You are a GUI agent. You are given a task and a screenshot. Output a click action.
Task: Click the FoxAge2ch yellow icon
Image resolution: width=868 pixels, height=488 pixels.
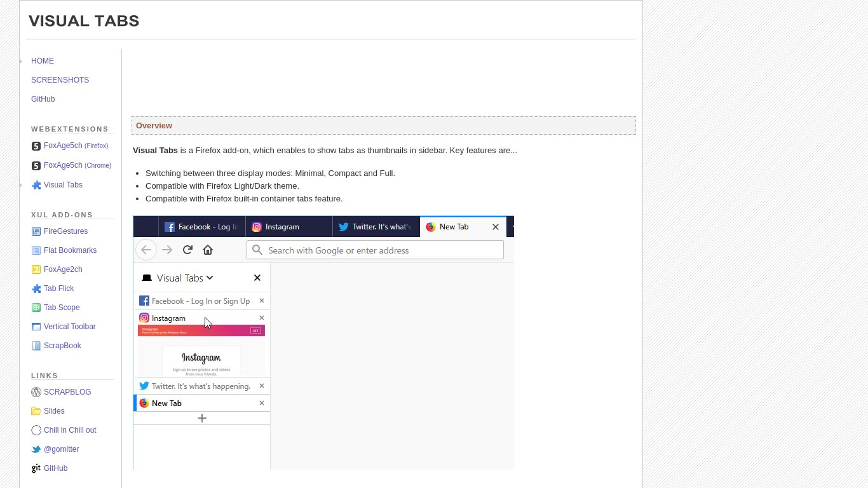click(x=36, y=269)
